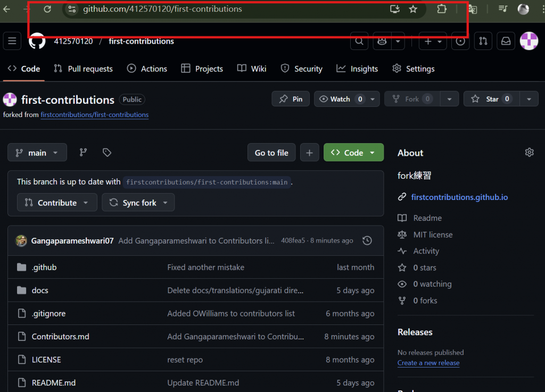Switch to the Code tab
Viewport: 545px width, 392px height.
[23, 69]
